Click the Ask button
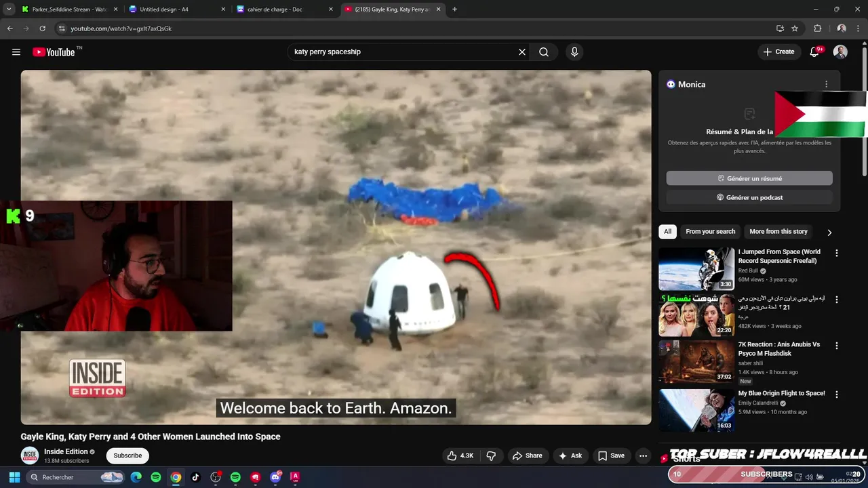 570,455
